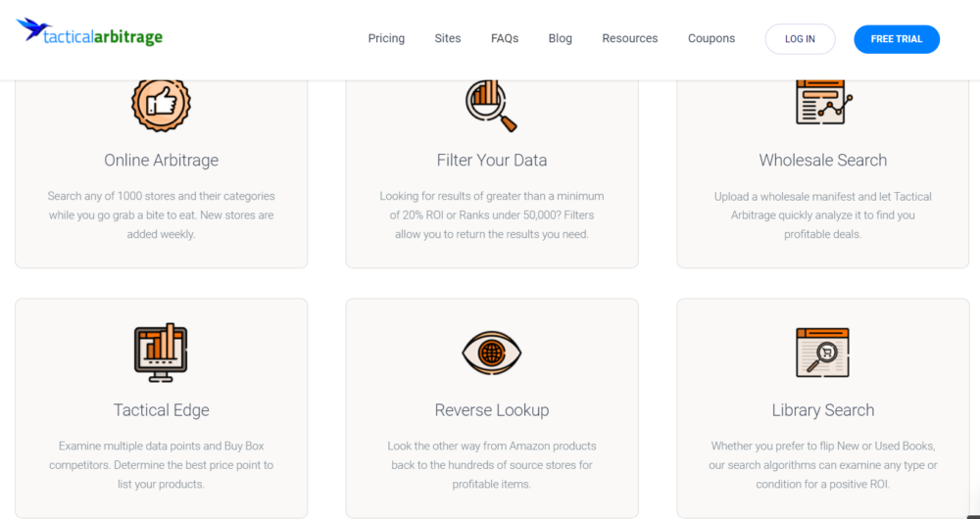Click the LOG IN button
980x519 pixels.
[800, 39]
